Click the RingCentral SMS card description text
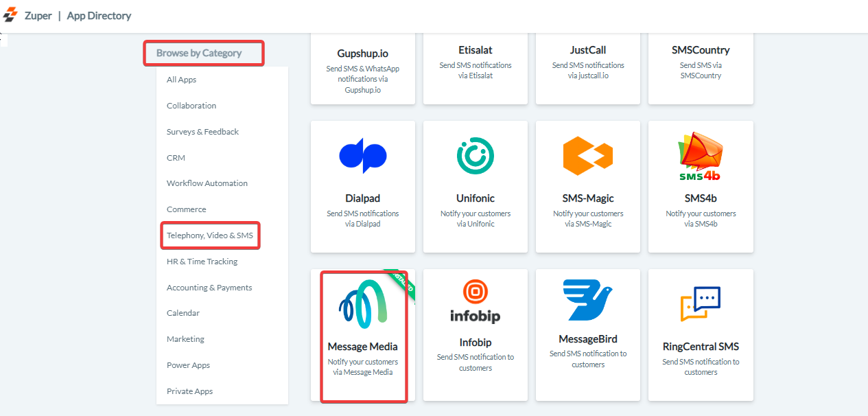868x416 pixels. click(701, 367)
